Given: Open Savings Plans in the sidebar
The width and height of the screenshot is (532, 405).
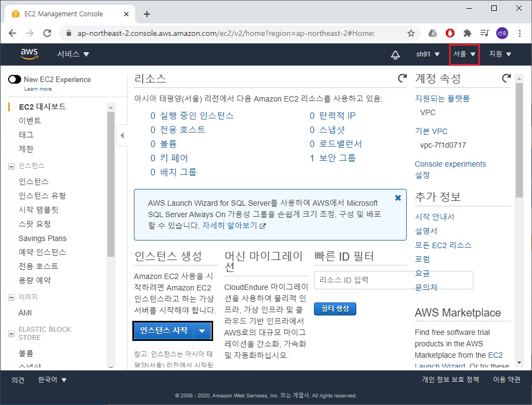Looking at the screenshot, I should click(42, 238).
